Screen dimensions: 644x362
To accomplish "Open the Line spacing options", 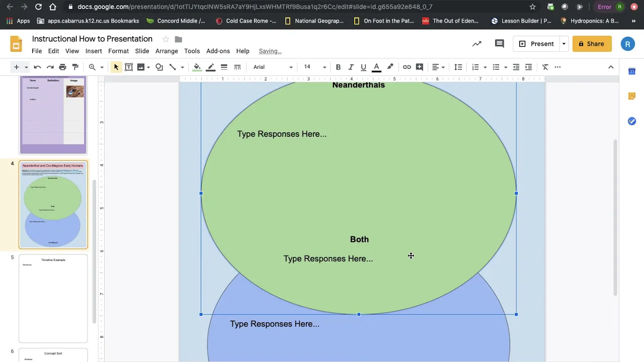I will [458, 67].
